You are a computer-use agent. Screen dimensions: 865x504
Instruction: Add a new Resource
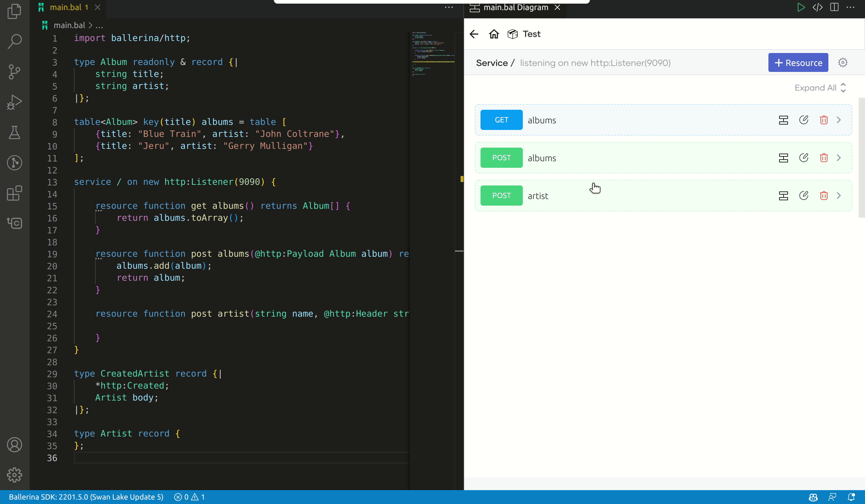coord(798,63)
